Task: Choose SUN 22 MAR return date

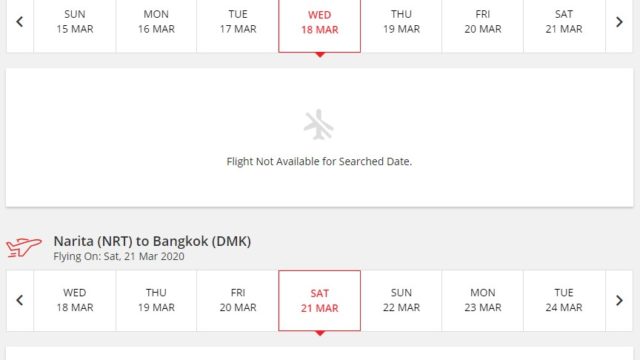Action: coord(401,300)
